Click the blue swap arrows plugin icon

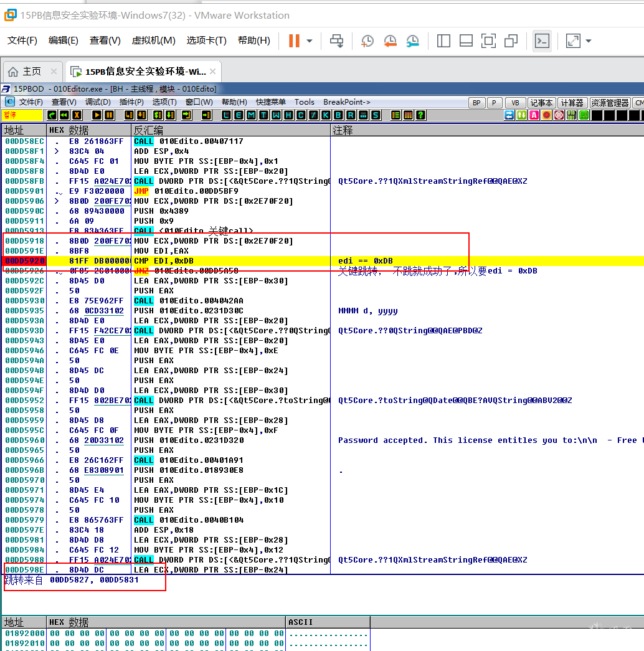click(509, 115)
